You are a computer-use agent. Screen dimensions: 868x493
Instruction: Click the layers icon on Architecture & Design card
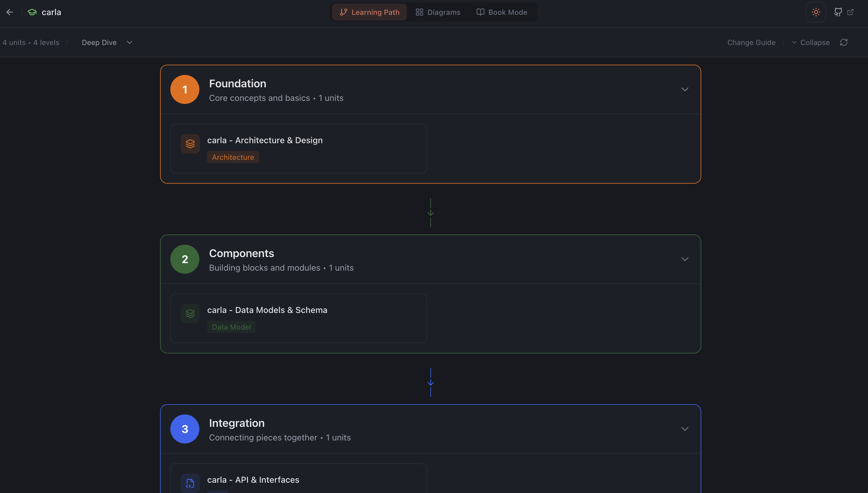(x=190, y=143)
